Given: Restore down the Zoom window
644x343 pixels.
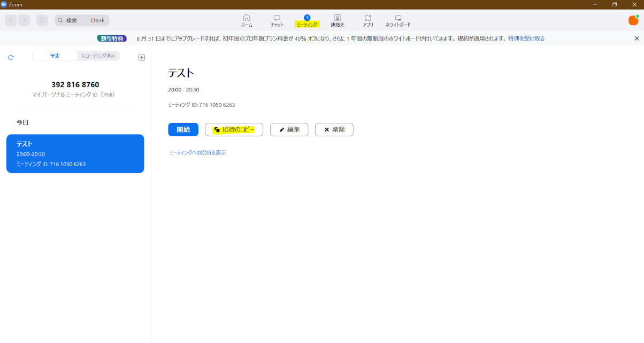Looking at the screenshot, I should pyautogui.click(x=615, y=4).
